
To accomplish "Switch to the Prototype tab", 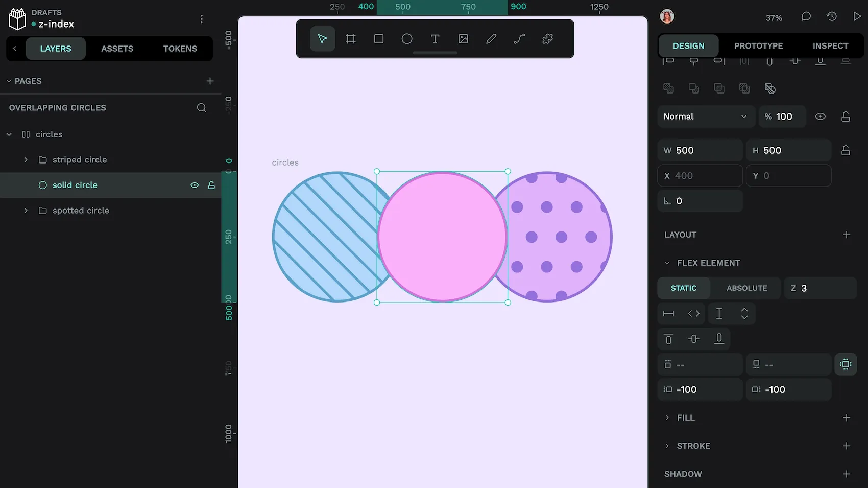I will 758,46.
